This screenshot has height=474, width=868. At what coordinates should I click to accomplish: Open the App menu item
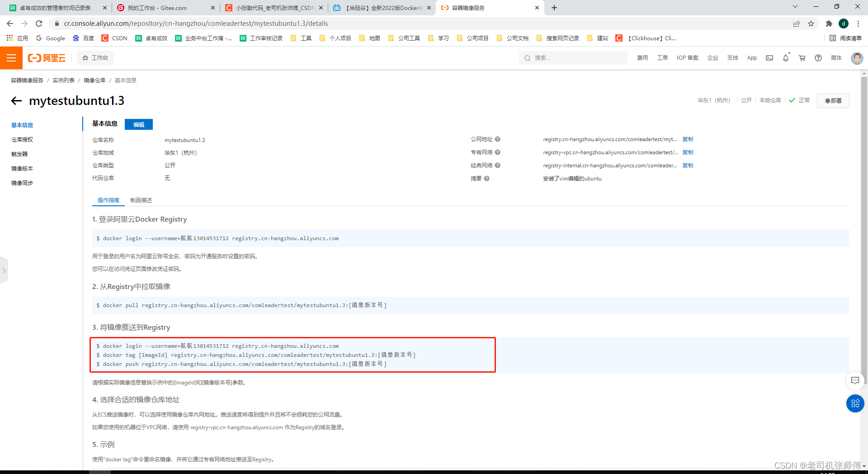click(x=752, y=58)
